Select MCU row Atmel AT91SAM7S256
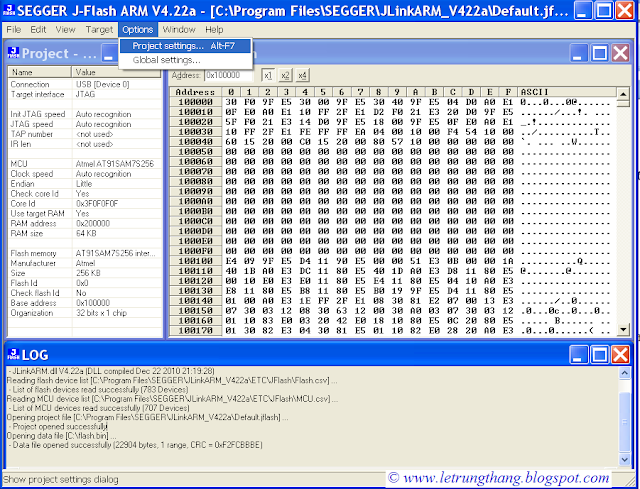 pyautogui.click(x=84, y=164)
